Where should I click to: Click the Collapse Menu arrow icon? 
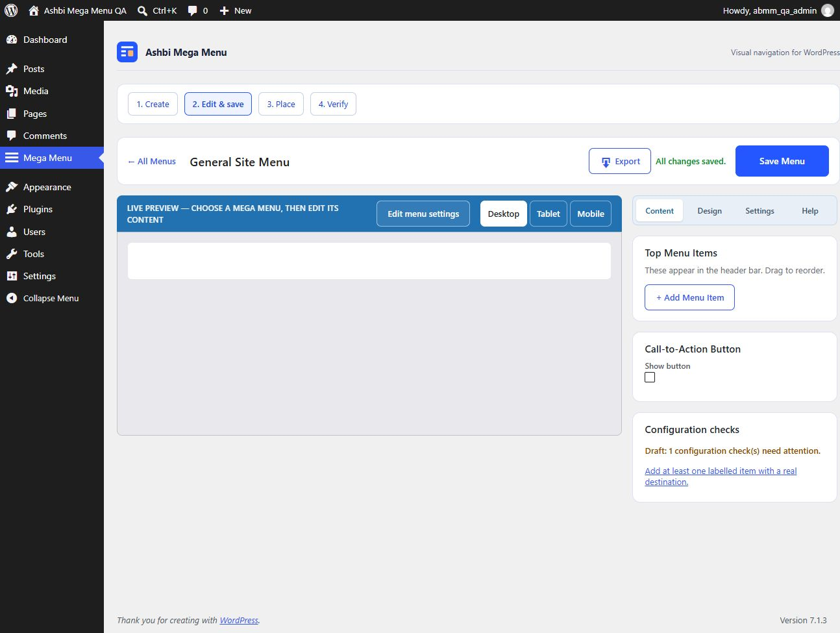(12, 298)
